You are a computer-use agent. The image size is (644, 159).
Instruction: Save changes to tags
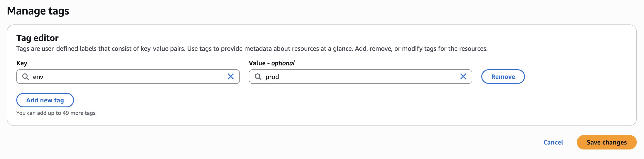[x=606, y=142]
